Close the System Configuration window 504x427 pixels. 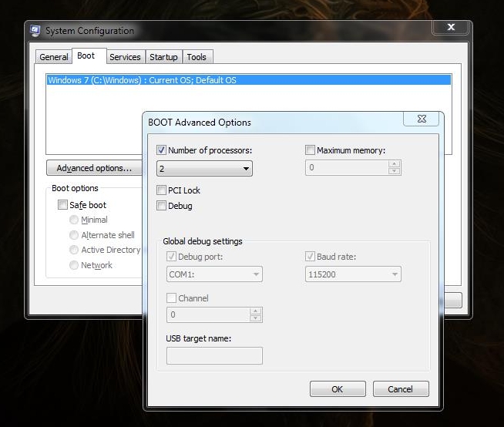pyautogui.click(x=451, y=27)
